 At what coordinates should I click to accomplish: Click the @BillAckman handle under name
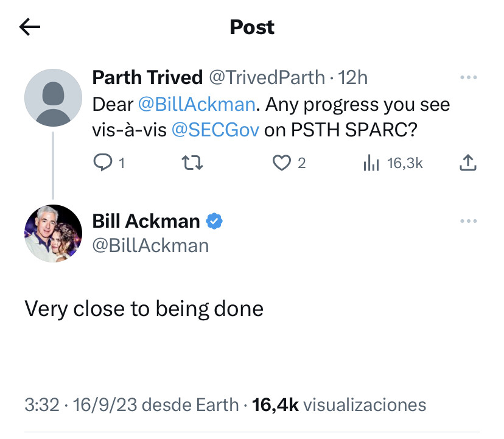150,245
